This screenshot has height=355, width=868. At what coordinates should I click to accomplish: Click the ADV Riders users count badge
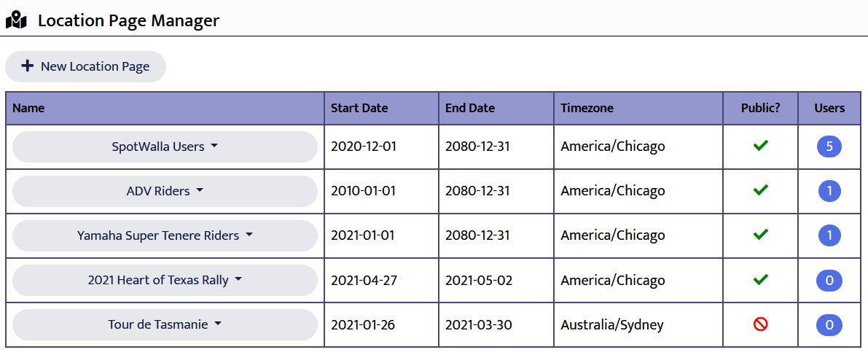click(x=829, y=192)
